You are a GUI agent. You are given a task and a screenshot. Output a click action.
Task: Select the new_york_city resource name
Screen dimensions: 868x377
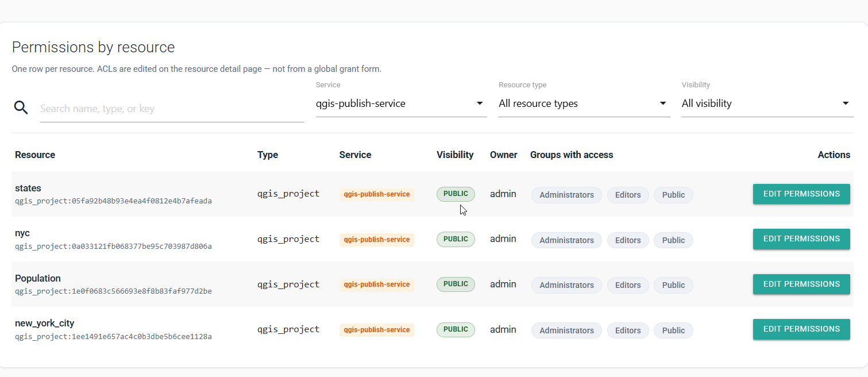45,323
